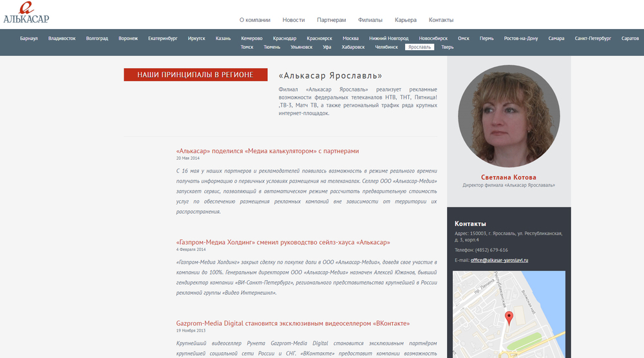The image size is (644, 358).
Task: Select the Челябинск city link
Action: (x=386, y=47)
